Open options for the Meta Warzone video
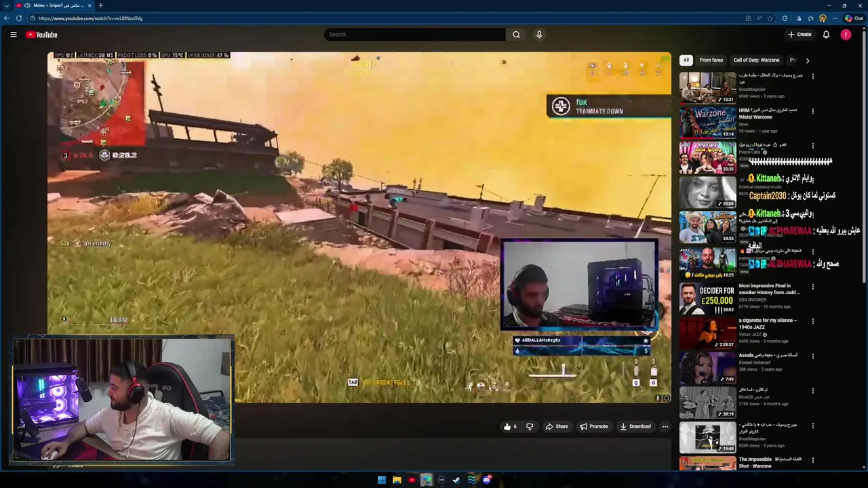The width and height of the screenshot is (868, 488). [x=813, y=110]
